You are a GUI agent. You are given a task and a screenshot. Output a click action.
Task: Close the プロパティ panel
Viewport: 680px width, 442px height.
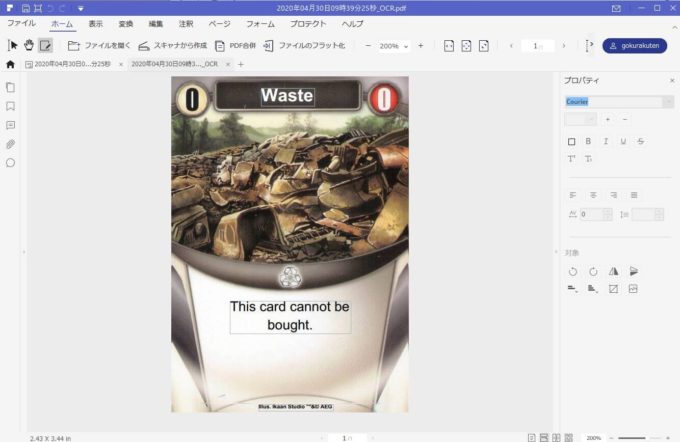[x=672, y=80]
